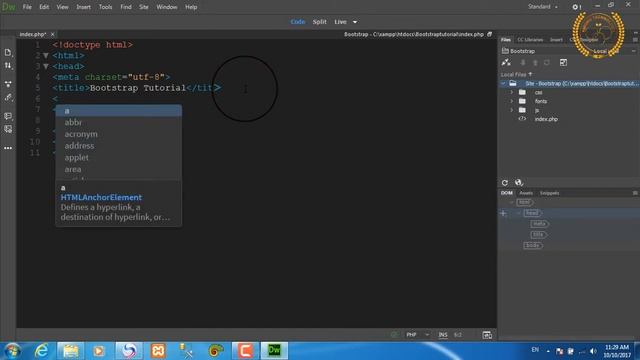This screenshot has height=360, width=640.
Task: Expand the js folder
Action: tap(511, 110)
